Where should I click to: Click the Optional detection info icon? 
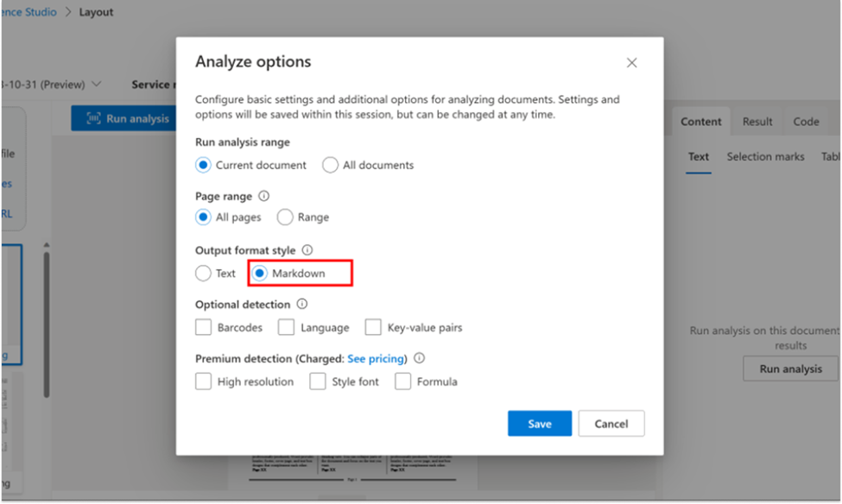pyautogui.click(x=302, y=304)
